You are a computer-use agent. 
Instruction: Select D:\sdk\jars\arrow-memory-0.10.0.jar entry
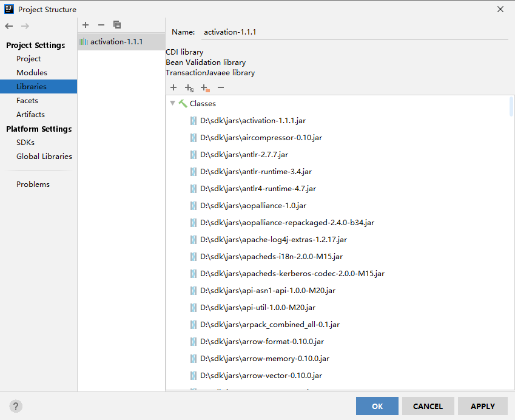click(264, 359)
